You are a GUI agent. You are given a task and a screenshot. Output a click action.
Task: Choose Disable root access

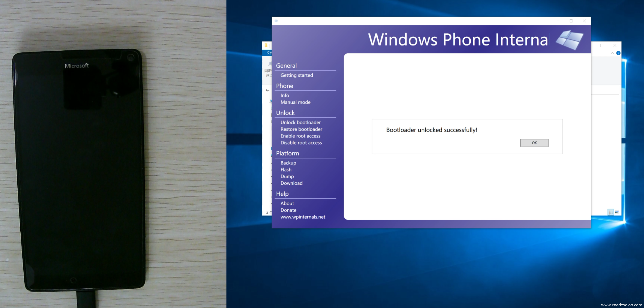coord(301,143)
